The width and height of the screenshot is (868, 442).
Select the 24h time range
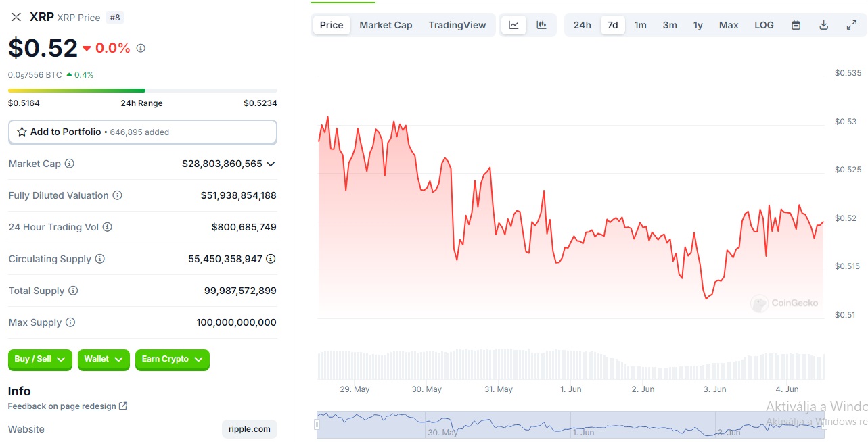(x=583, y=25)
